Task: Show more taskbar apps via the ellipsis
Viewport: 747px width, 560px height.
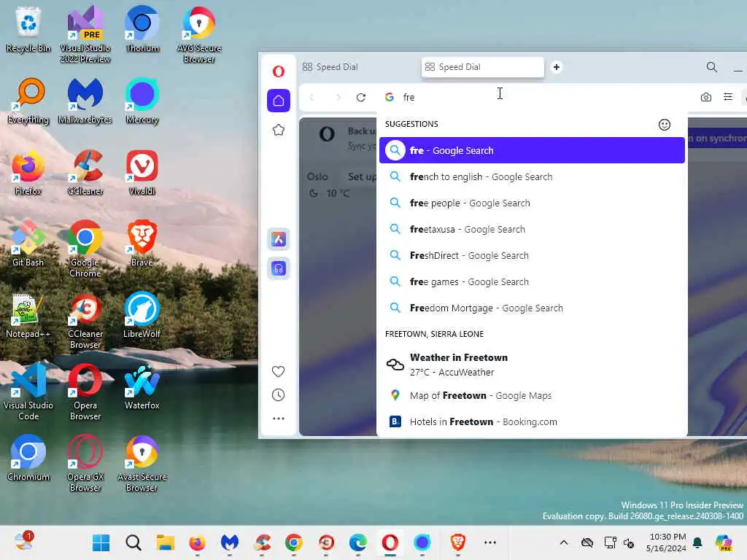Action: point(490,542)
